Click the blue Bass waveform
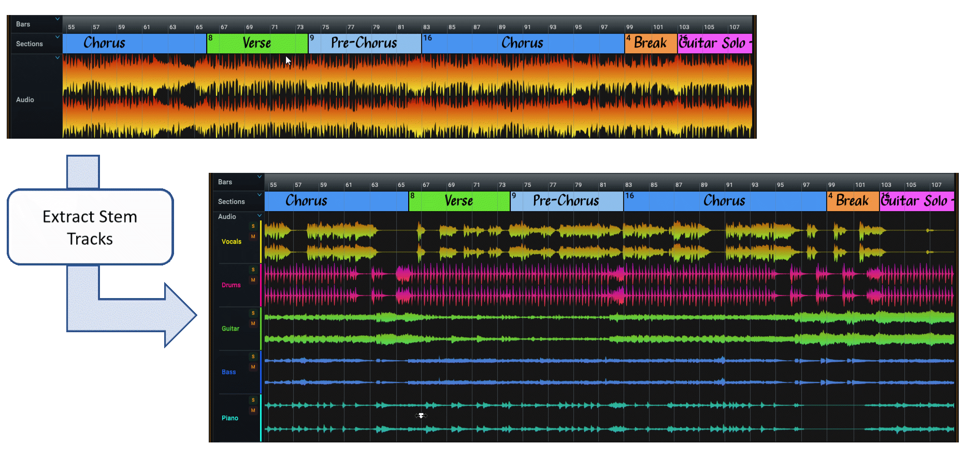980x459 pixels. [x=609, y=372]
